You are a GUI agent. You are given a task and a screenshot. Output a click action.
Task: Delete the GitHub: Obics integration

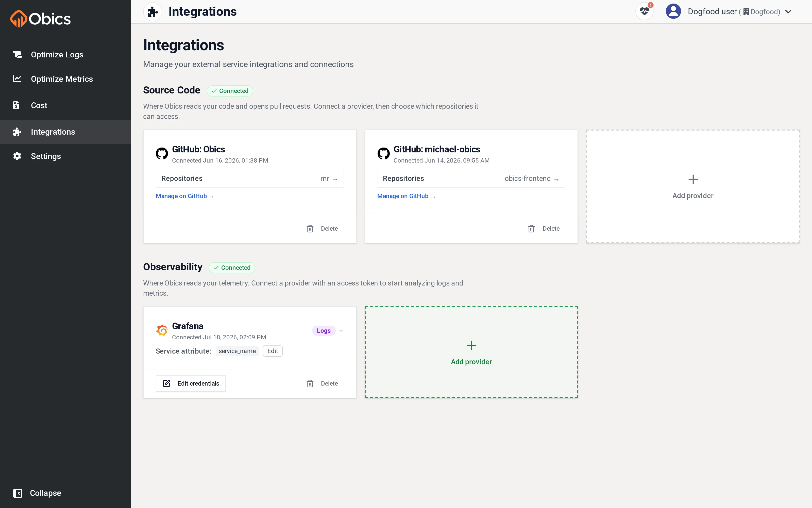coord(323,228)
